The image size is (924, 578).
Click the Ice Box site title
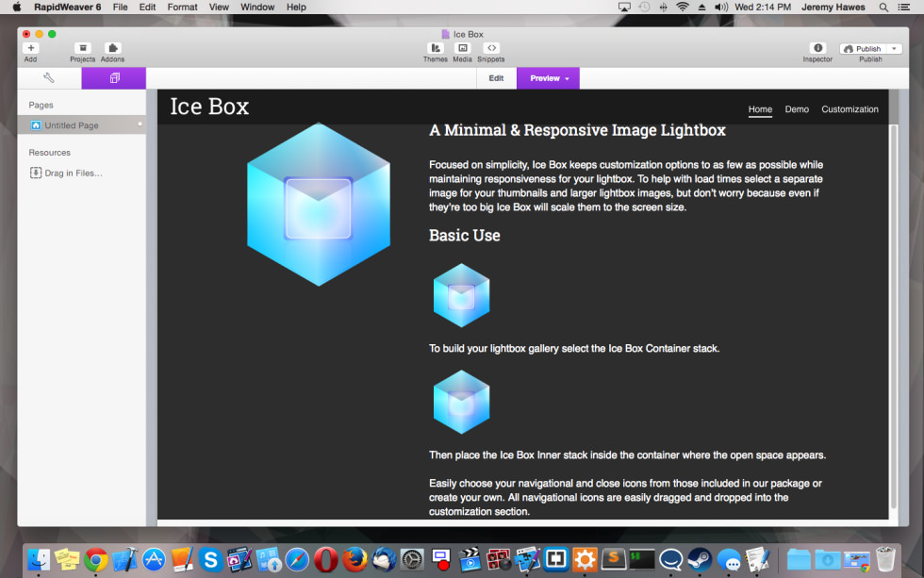pos(209,107)
